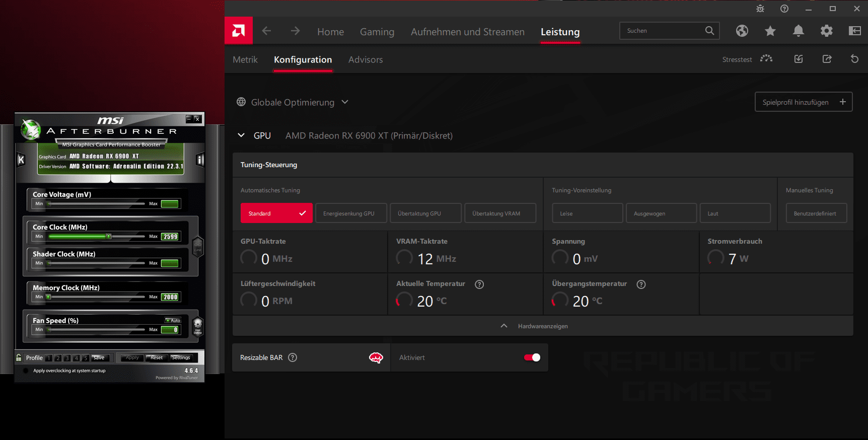Select the Leise tuning preset
The image size is (868, 440).
588,213
